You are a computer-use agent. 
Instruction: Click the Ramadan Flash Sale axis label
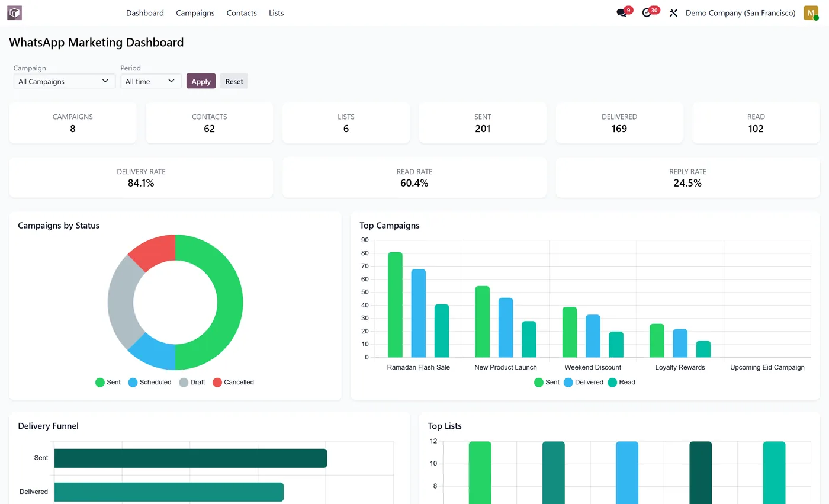(x=418, y=367)
